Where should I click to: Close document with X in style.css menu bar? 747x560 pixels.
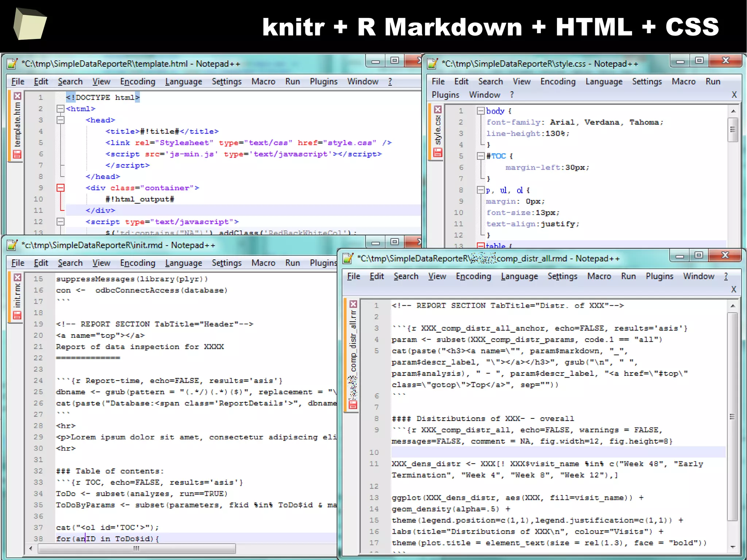point(734,95)
